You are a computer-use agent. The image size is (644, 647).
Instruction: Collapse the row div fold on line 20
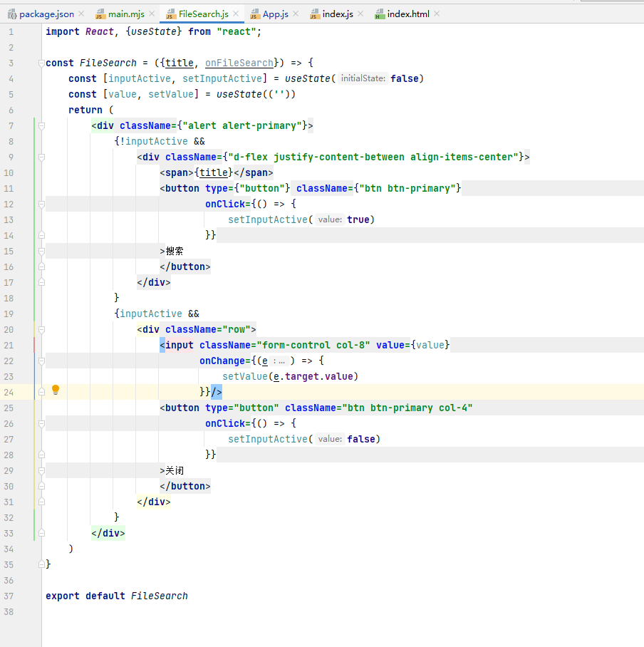[x=41, y=330]
